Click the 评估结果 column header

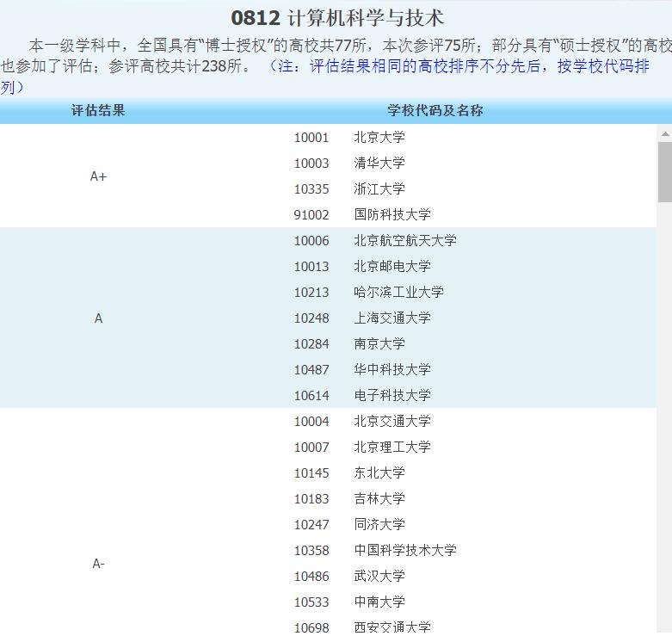pyautogui.click(x=98, y=110)
